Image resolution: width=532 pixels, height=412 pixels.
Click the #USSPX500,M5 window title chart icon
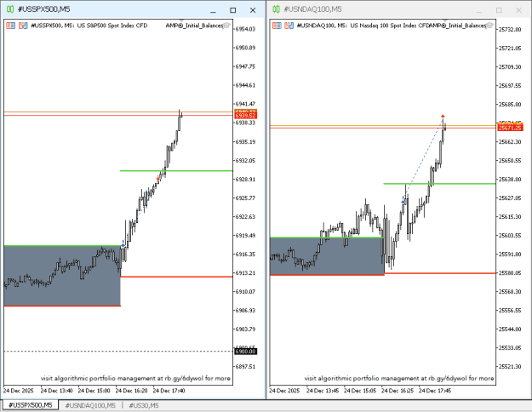[x=10, y=9]
